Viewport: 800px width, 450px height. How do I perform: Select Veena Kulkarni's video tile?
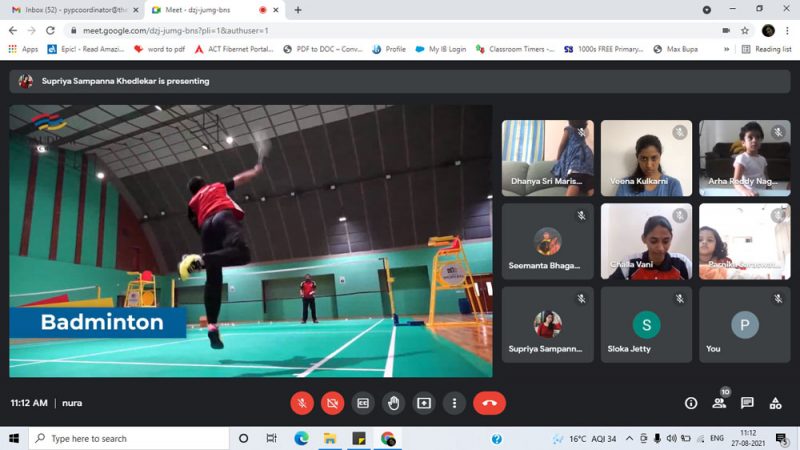click(646, 158)
